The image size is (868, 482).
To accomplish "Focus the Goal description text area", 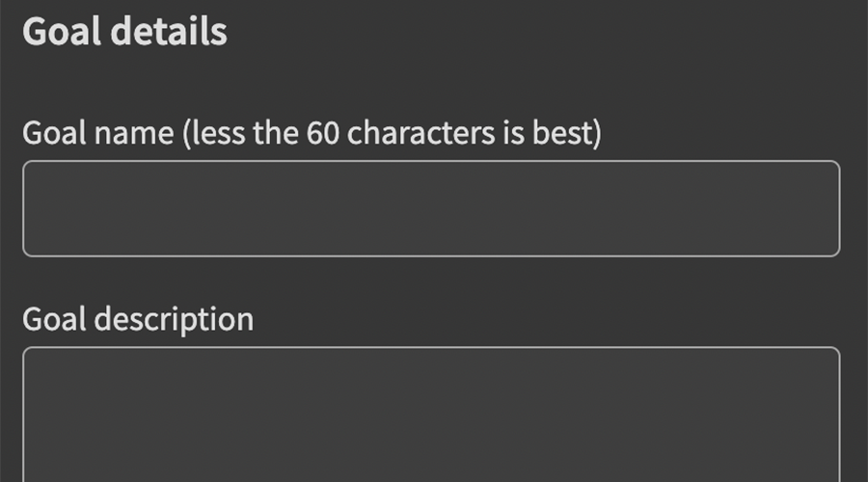I will click(431, 415).
